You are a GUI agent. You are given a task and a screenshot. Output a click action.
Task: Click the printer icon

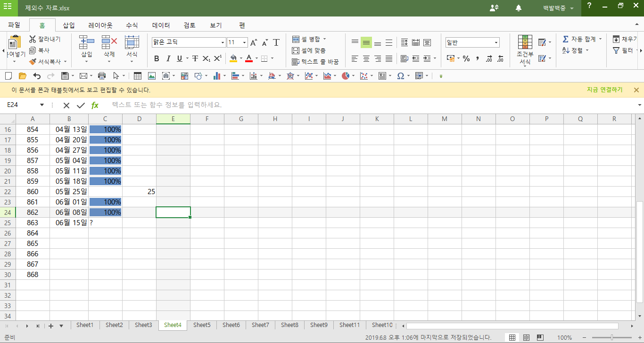[101, 76]
